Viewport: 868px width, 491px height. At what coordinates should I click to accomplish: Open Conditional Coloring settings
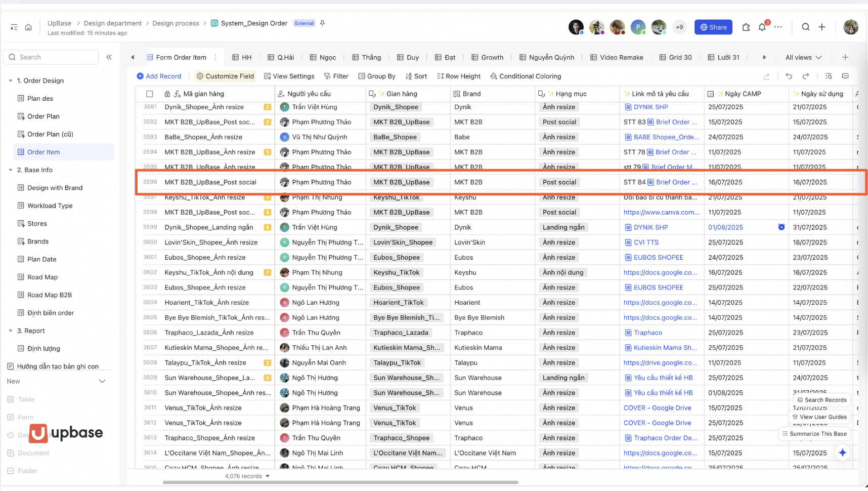(x=526, y=76)
